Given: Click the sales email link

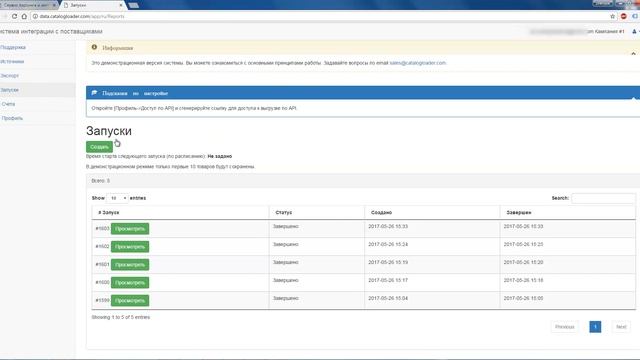Looking at the screenshot, I should click(x=418, y=63).
